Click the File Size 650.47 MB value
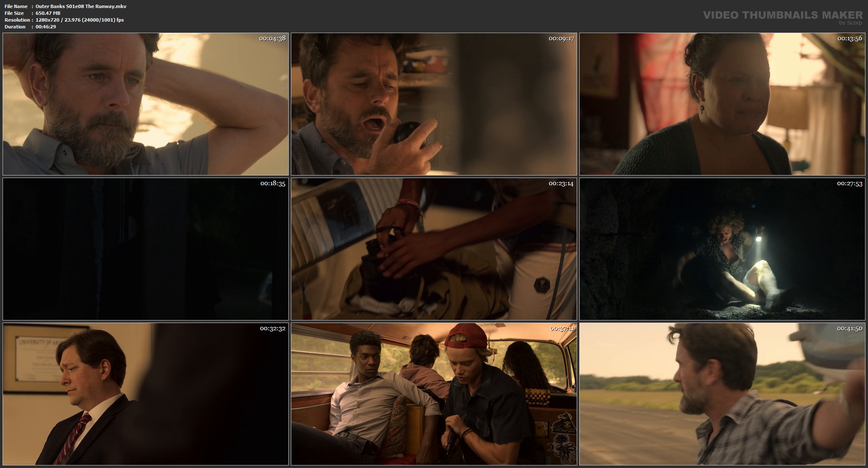868x468 pixels. pyautogui.click(x=48, y=13)
